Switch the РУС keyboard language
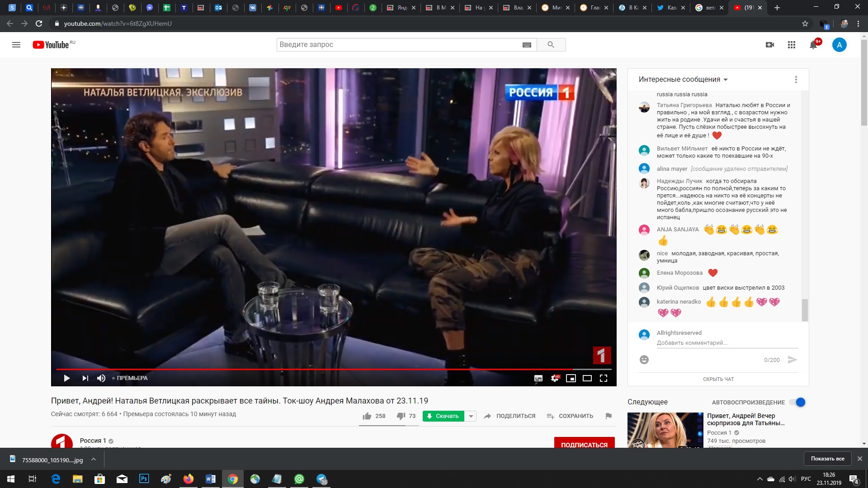Viewport: 868px width, 488px height. click(806, 479)
